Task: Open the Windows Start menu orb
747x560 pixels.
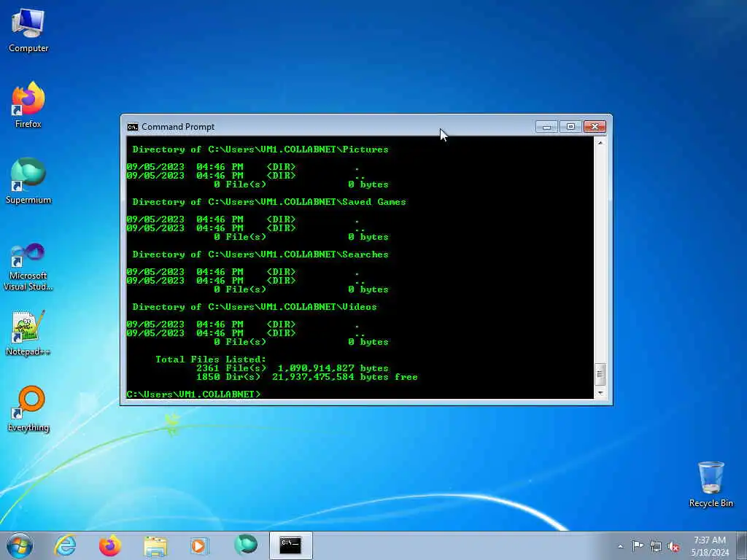Action: (20, 545)
